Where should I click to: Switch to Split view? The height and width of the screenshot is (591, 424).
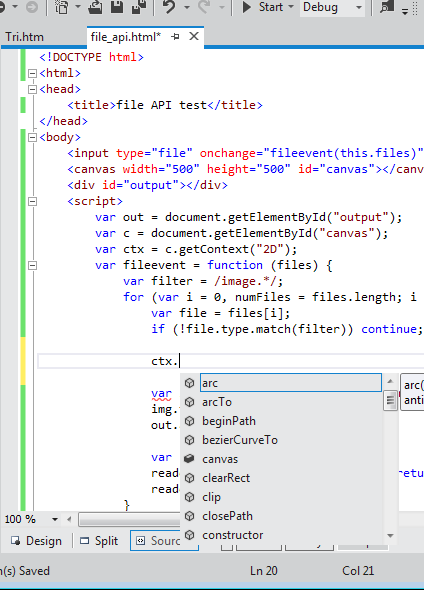99,541
